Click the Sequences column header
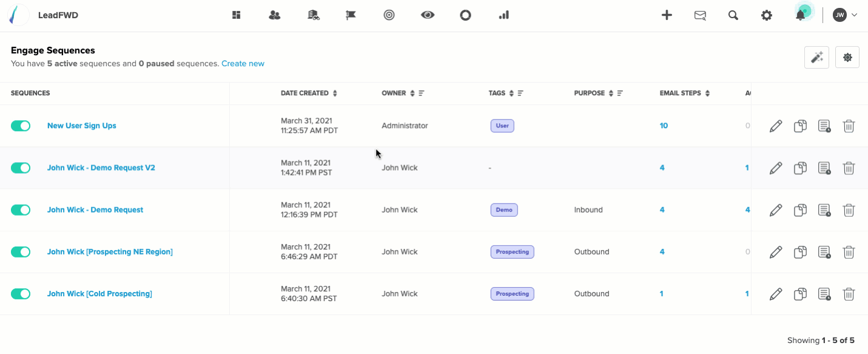This screenshot has width=868, height=354. point(30,94)
